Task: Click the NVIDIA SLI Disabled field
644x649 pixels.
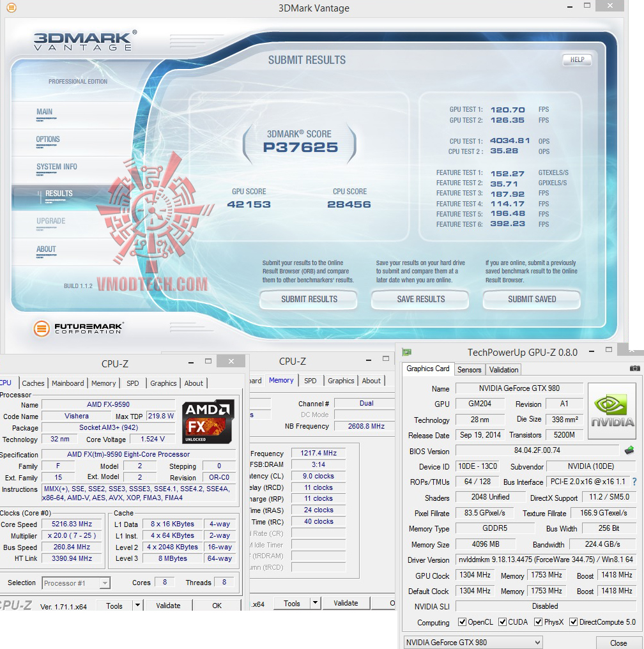Action: click(545, 606)
